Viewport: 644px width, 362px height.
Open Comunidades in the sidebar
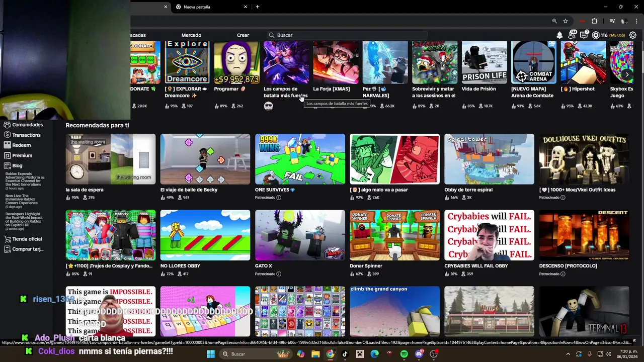tap(23, 125)
